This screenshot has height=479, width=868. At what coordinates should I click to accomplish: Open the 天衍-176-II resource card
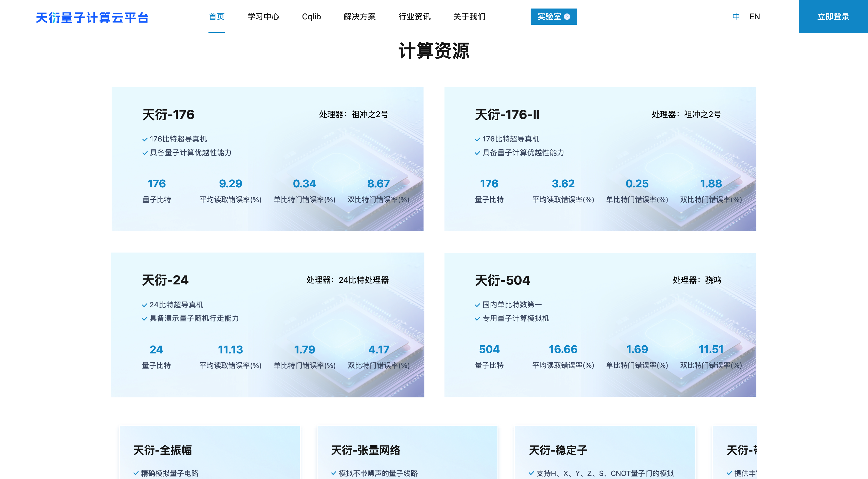click(600, 159)
